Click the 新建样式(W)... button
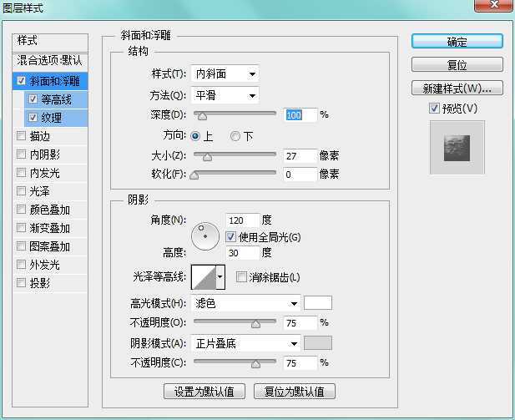 coord(457,89)
